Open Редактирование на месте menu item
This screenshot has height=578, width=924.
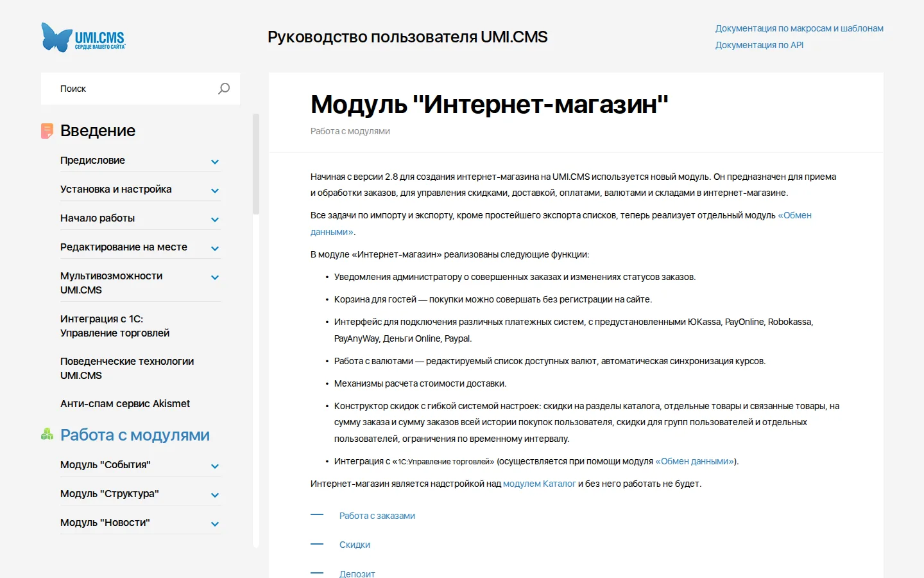click(x=124, y=247)
